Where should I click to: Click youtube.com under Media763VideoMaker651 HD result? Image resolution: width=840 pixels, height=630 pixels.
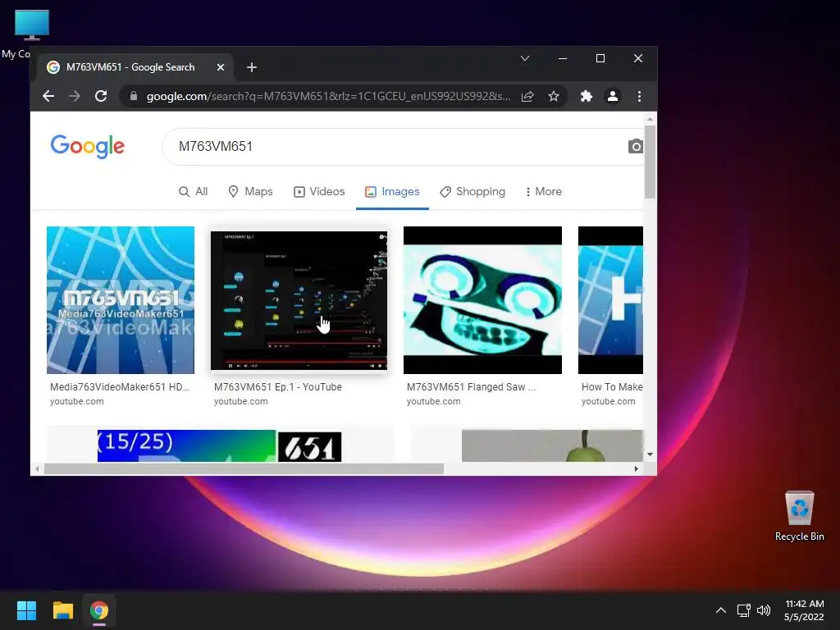76,401
